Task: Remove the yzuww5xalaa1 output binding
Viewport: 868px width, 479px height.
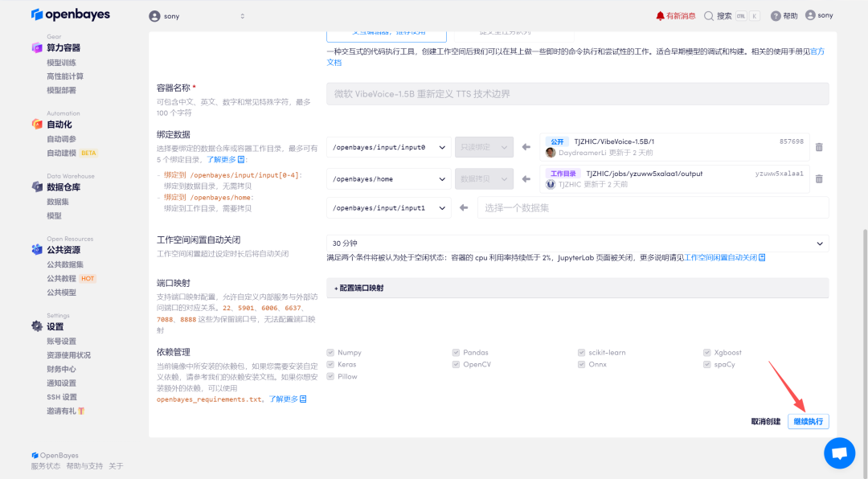Action: pyautogui.click(x=819, y=178)
